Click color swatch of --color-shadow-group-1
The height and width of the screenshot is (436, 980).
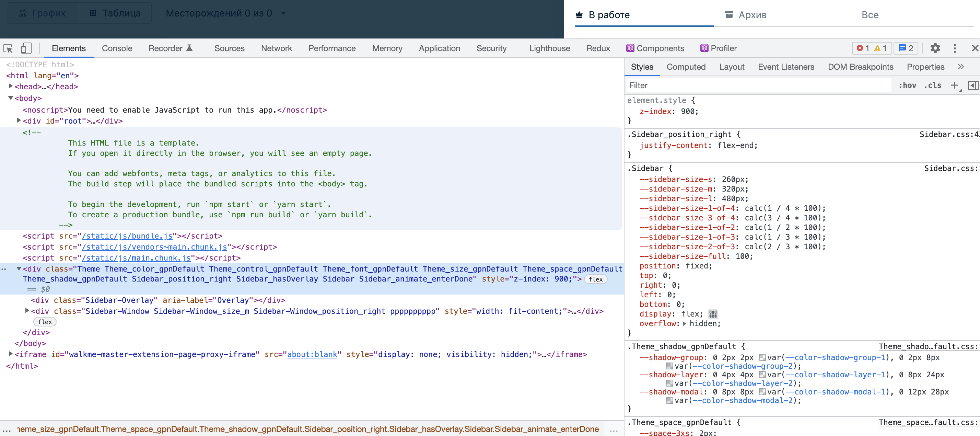pyautogui.click(x=762, y=357)
